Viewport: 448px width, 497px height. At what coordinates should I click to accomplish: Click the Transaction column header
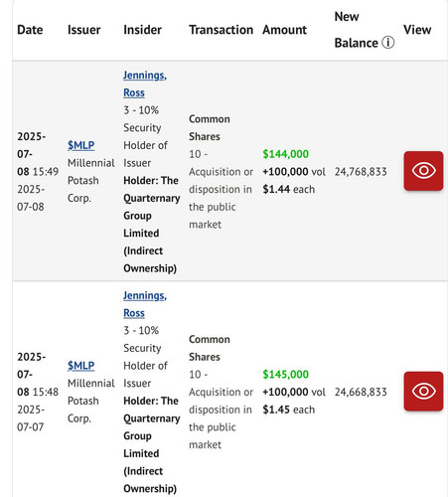click(222, 30)
